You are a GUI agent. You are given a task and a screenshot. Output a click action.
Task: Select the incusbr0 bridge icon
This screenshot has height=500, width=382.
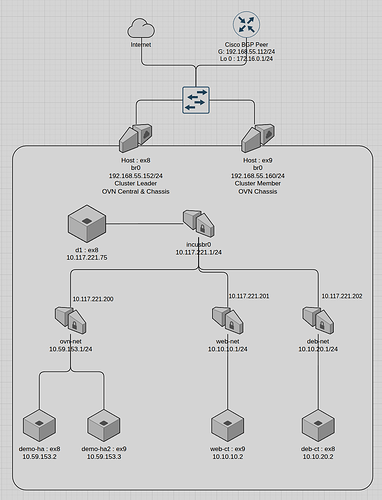pyautogui.click(x=198, y=223)
